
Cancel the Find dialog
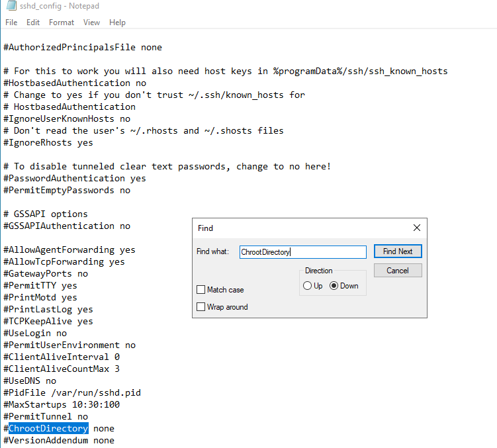398,271
